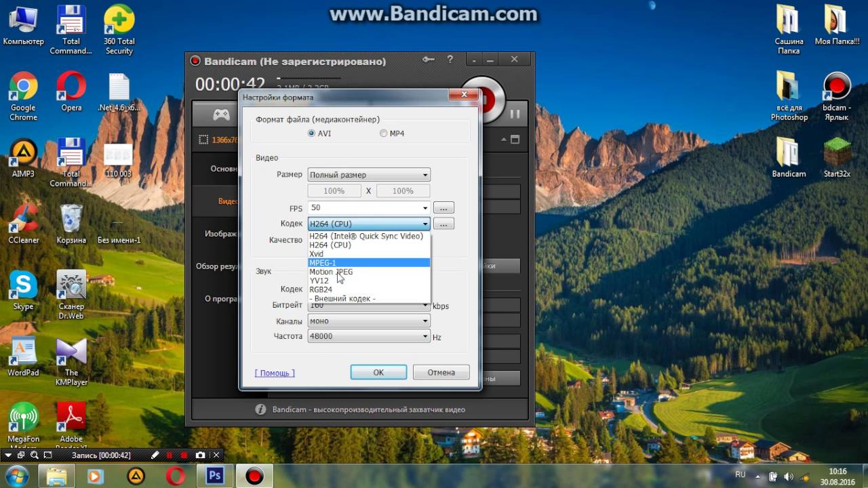Choose MPEG-1 codec from the list
The height and width of the screenshot is (488, 868).
pyautogui.click(x=369, y=262)
